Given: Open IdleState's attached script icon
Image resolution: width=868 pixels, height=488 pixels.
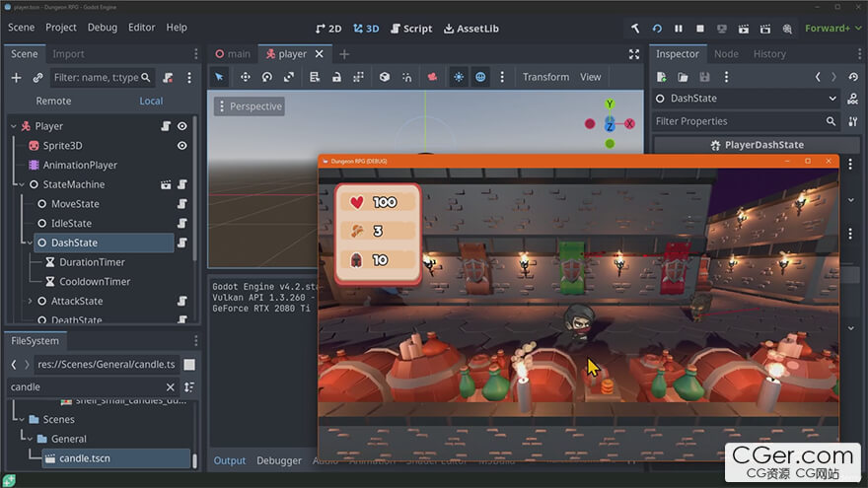Looking at the screenshot, I should click(x=182, y=223).
